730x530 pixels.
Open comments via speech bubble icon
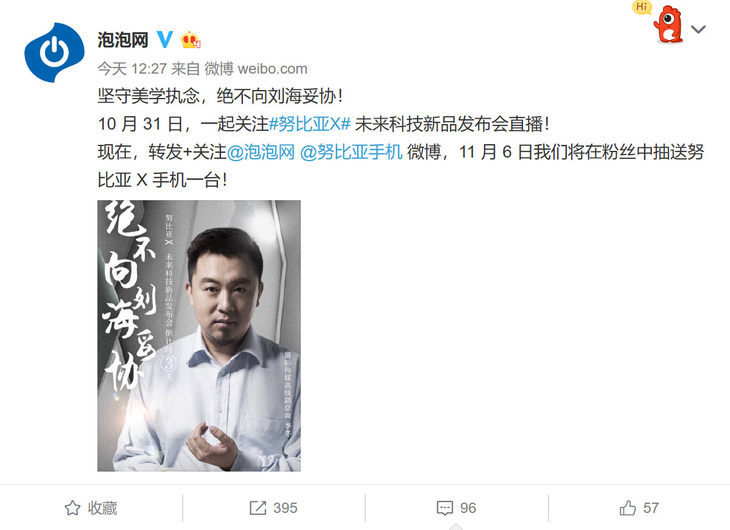[445, 508]
